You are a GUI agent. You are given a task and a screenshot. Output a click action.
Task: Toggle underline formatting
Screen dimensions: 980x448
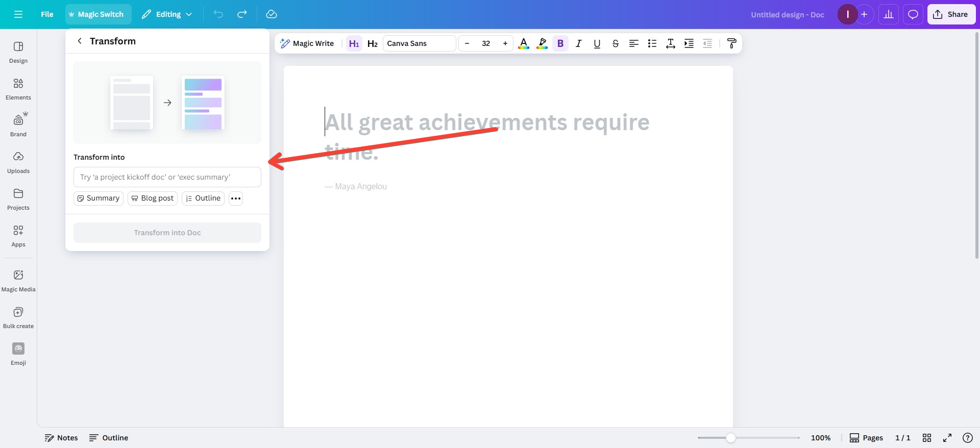(x=597, y=43)
